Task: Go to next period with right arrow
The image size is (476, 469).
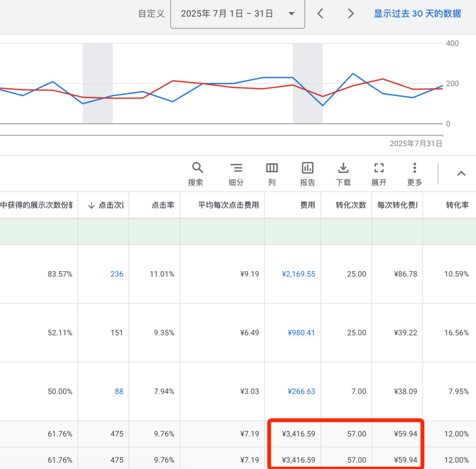Action: pyautogui.click(x=351, y=13)
